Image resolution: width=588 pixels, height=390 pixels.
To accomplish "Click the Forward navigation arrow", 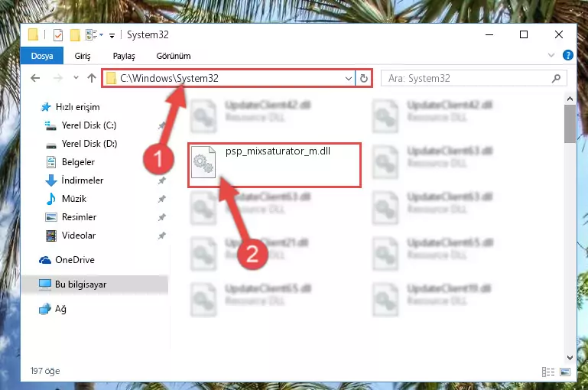I will [x=58, y=78].
